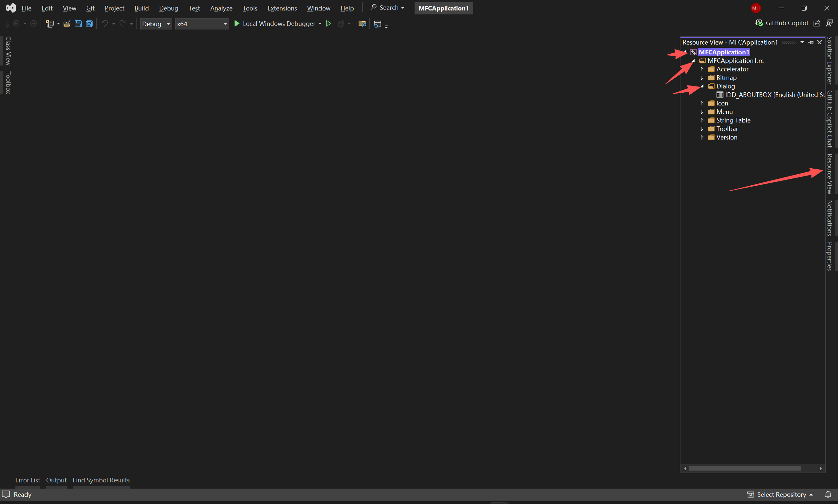The width and height of the screenshot is (838, 504).
Task: Collapse the Dialog folder node
Action: (702, 86)
